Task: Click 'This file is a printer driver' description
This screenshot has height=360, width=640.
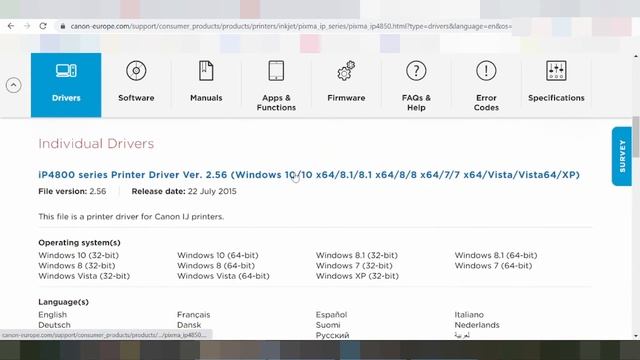Action: 131,217
